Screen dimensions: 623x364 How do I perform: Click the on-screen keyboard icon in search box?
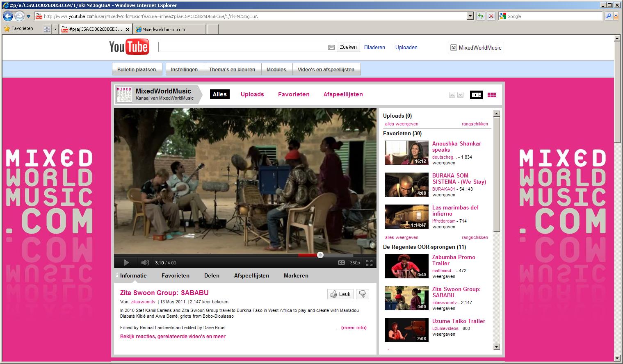pyautogui.click(x=331, y=47)
